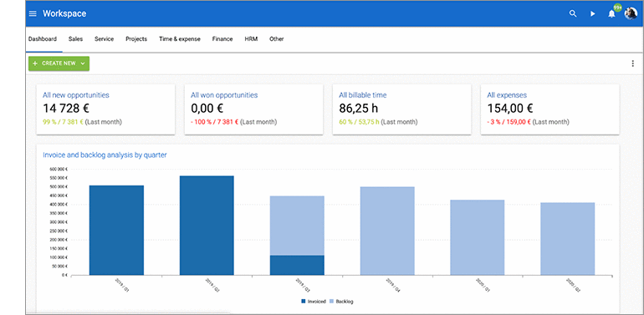
Task: Toggle the Invoiced legend series
Action: click(x=314, y=302)
